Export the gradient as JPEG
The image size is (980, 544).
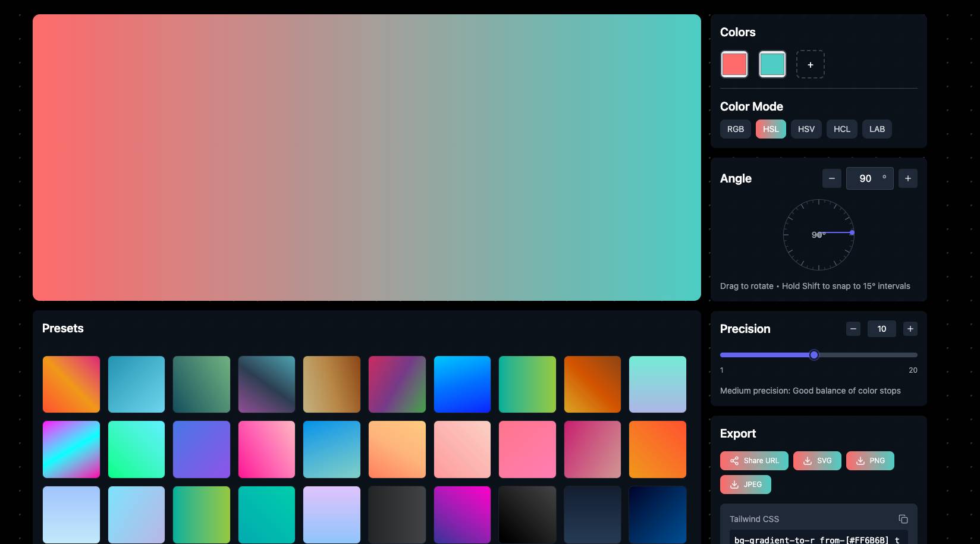pyautogui.click(x=746, y=485)
